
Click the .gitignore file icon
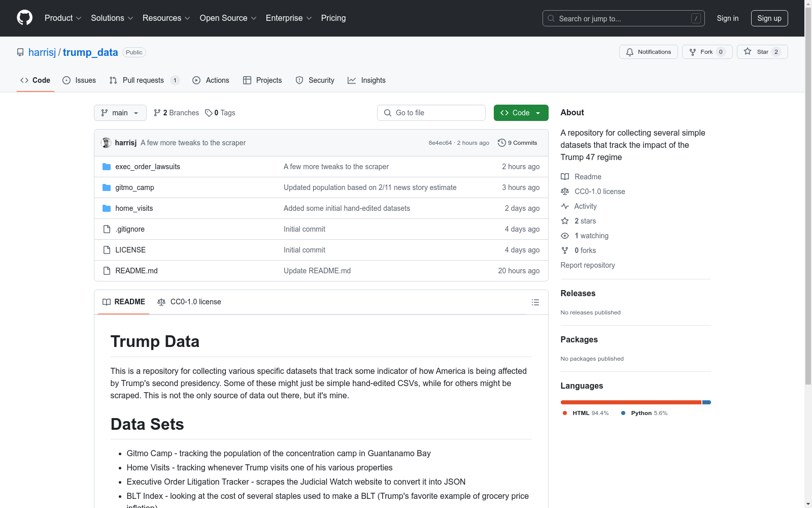pos(107,229)
